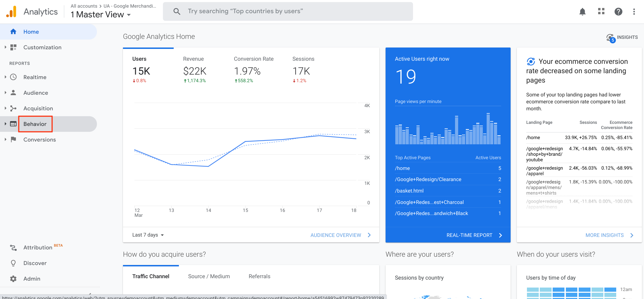Click the Google Analytics logo icon
Image resolution: width=644 pixels, height=299 pixels.
click(x=11, y=12)
